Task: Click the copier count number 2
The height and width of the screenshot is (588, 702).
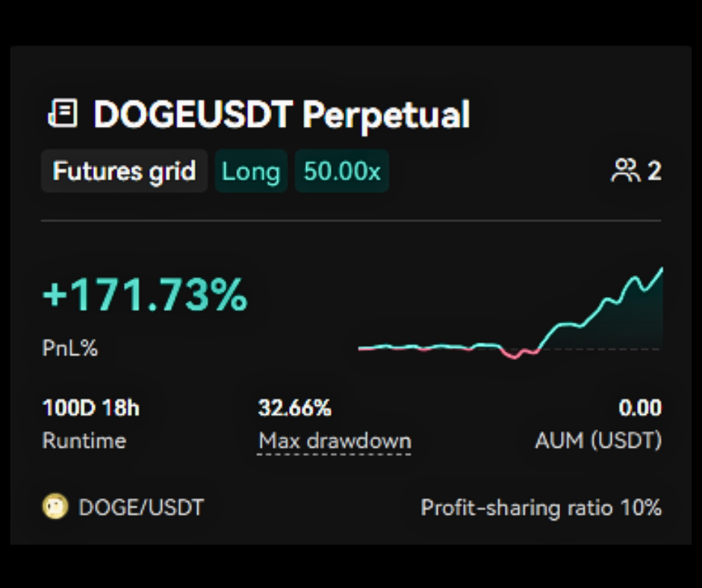Action: (x=654, y=172)
